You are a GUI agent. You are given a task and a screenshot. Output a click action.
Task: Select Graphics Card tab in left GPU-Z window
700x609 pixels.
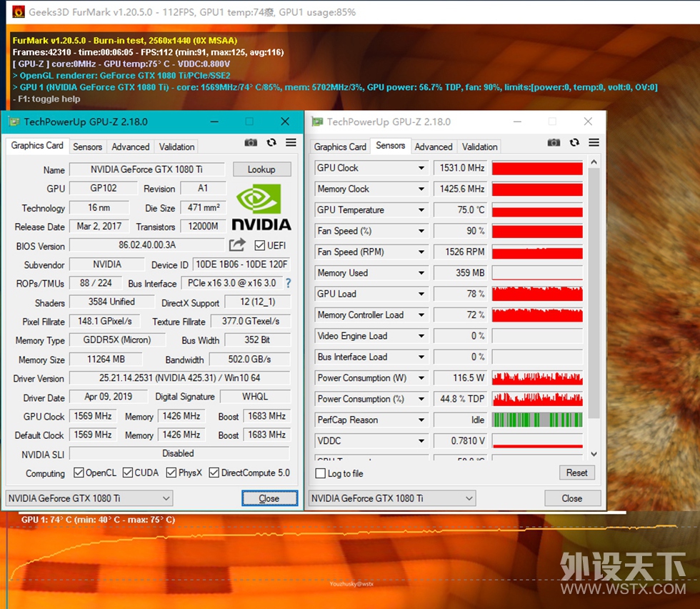pos(37,146)
